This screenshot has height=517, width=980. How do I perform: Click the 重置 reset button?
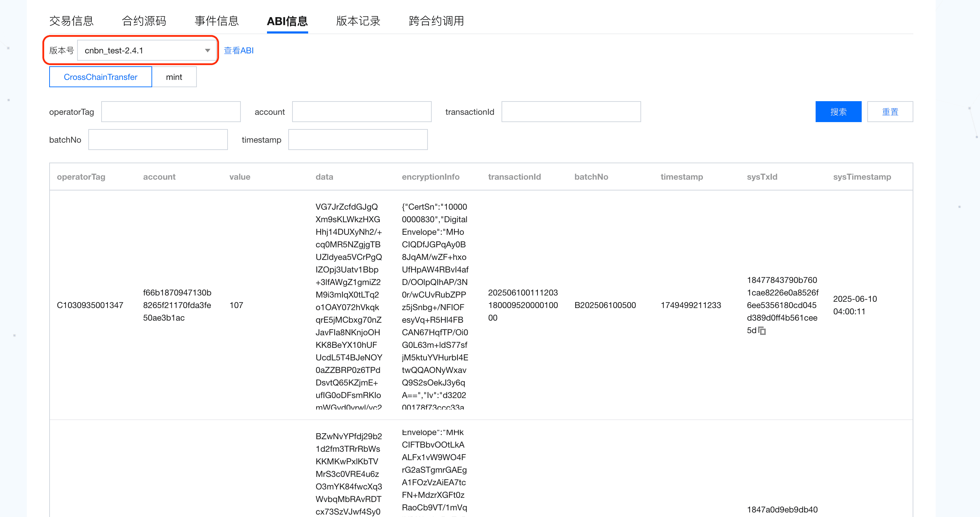click(x=890, y=112)
